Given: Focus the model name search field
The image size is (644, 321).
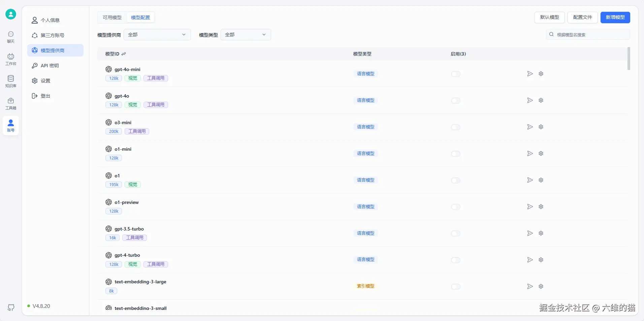Looking at the screenshot, I should click(x=588, y=35).
